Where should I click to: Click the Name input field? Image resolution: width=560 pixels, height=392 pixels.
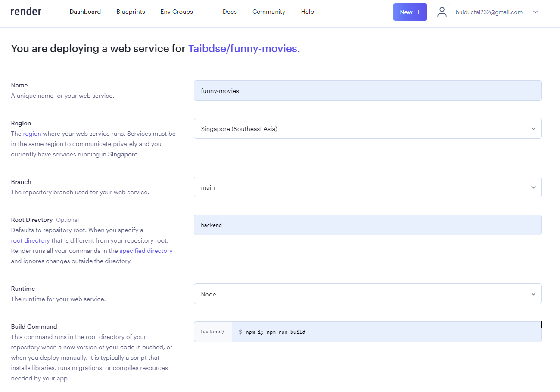[367, 90]
